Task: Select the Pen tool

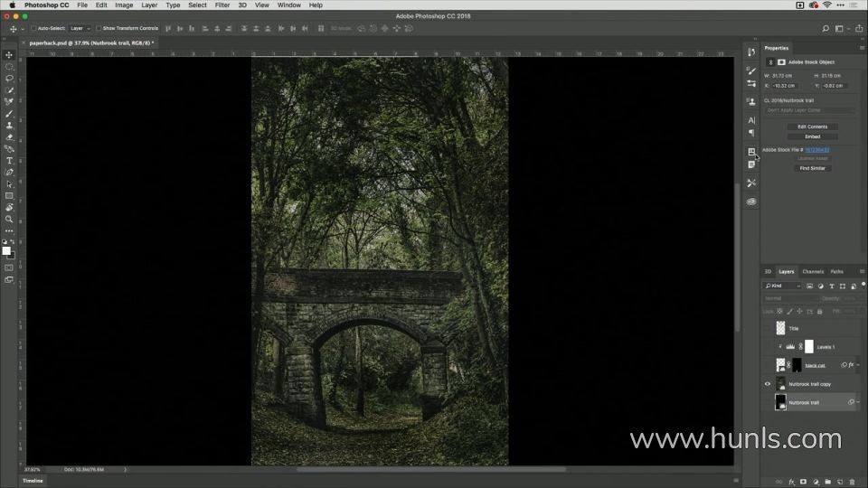Action: [9, 172]
